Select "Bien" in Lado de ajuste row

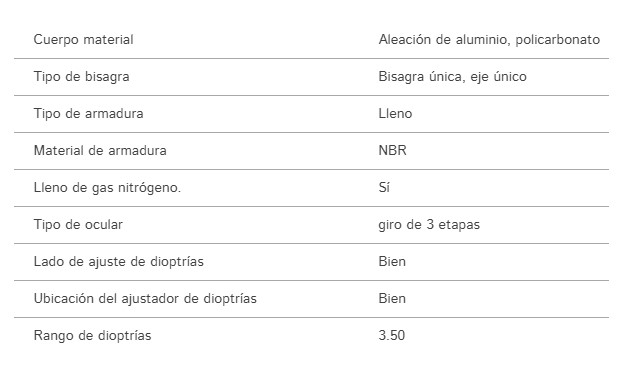coord(392,261)
